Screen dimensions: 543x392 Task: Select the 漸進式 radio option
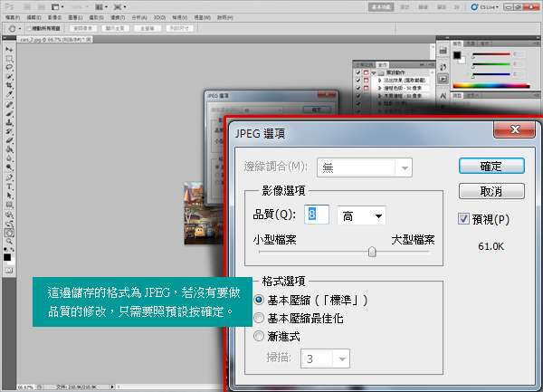coord(259,336)
